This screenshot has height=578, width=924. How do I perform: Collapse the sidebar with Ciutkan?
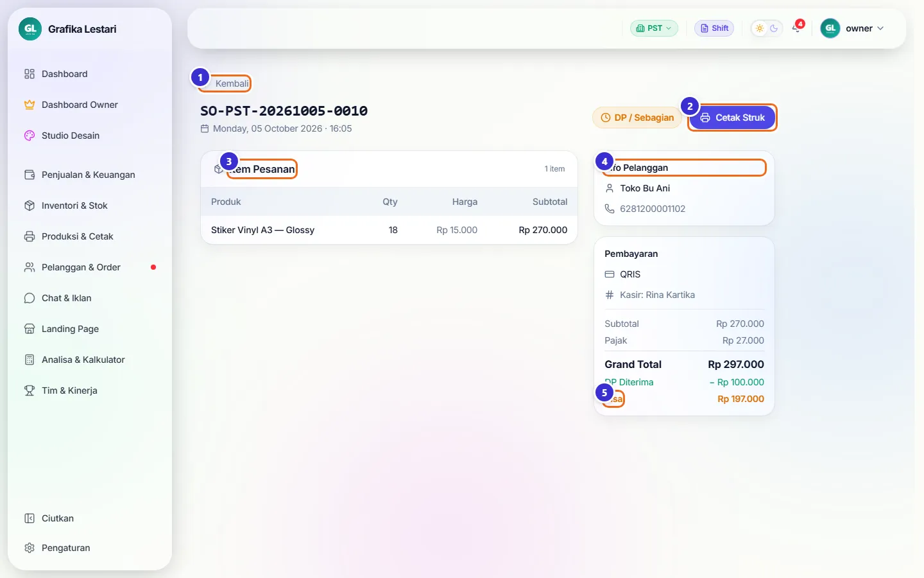pyautogui.click(x=90, y=518)
